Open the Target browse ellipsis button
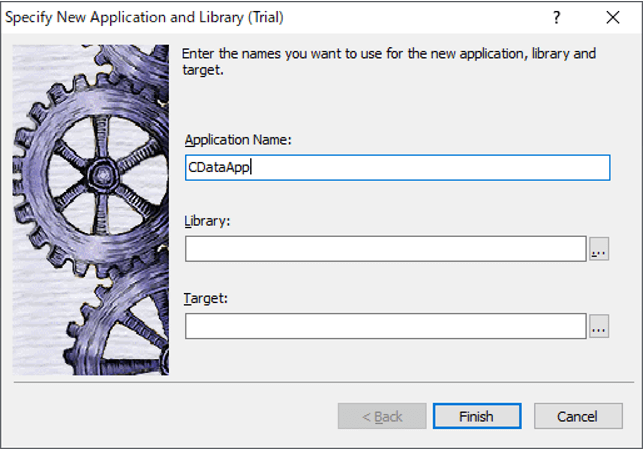Viewport: 644px width, 450px height. click(x=598, y=326)
